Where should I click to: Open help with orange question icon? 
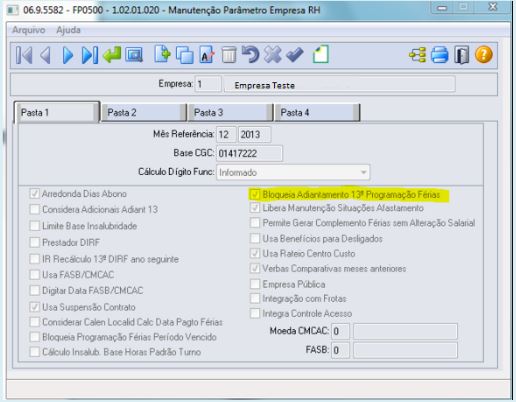pos(483,55)
